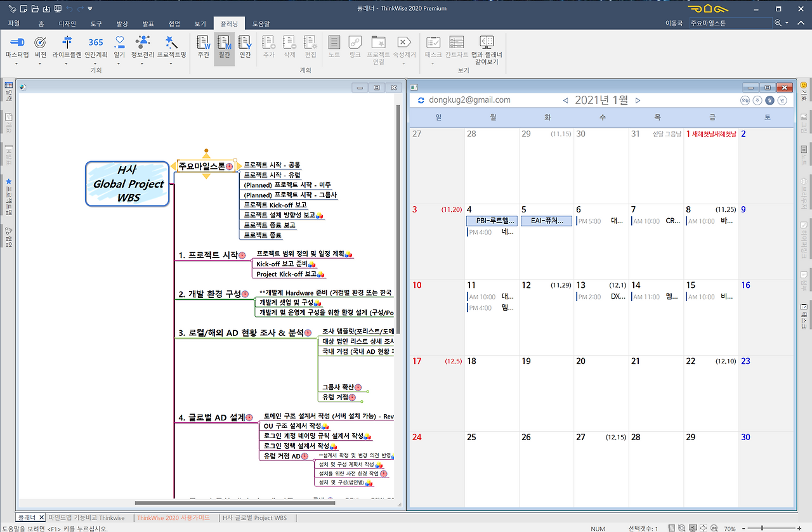812x532 pixels.
Task: Expand the 마스터맵 dropdown arrow
Action: (17, 63)
